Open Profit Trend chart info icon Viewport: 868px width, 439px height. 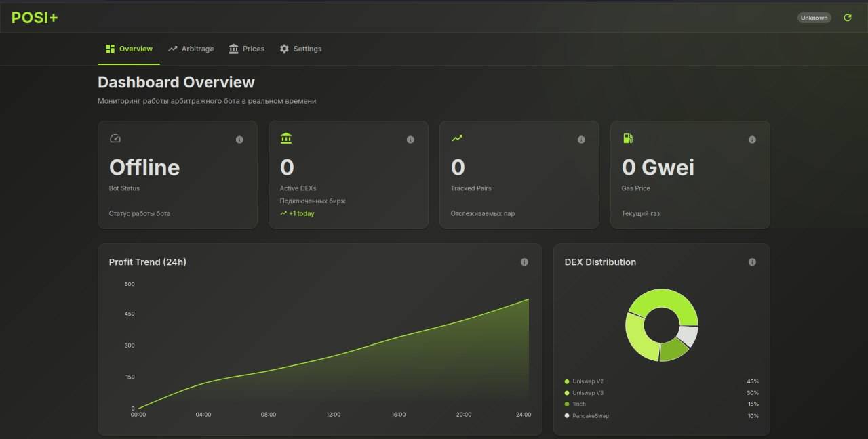(524, 262)
